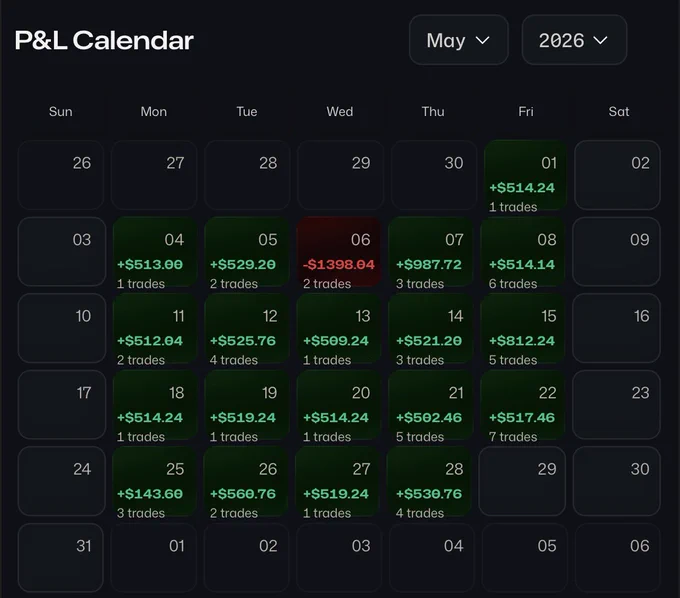The image size is (680, 598).
Task: Click the +$143.60 profit amount
Action: (150, 494)
